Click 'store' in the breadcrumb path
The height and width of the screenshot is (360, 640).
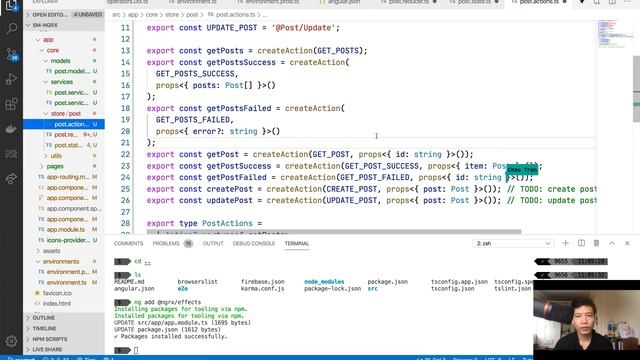point(172,14)
